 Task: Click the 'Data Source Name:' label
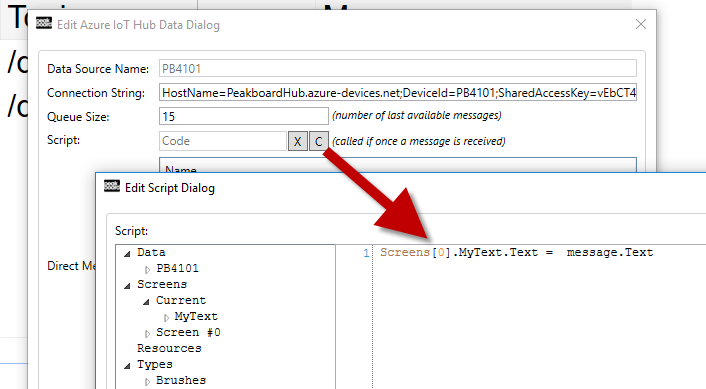[x=98, y=69]
